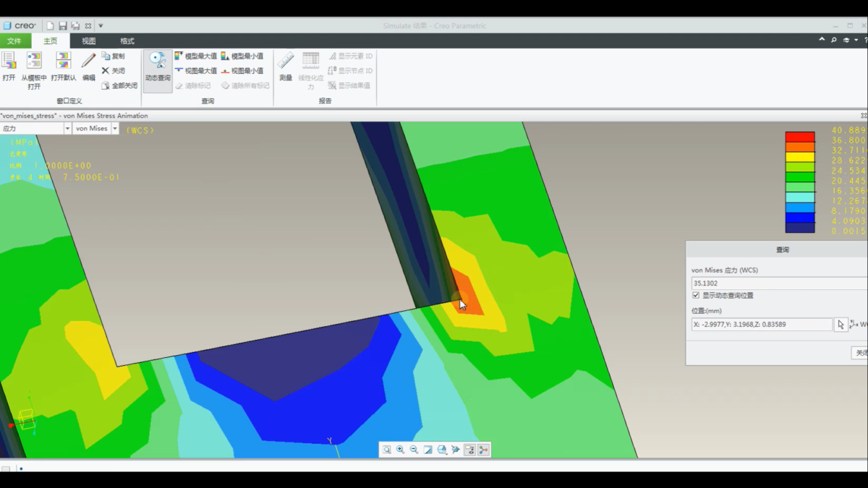Click the refit zoom icon in bottom toolbar
Screen dimensions: 868x488
point(387,450)
